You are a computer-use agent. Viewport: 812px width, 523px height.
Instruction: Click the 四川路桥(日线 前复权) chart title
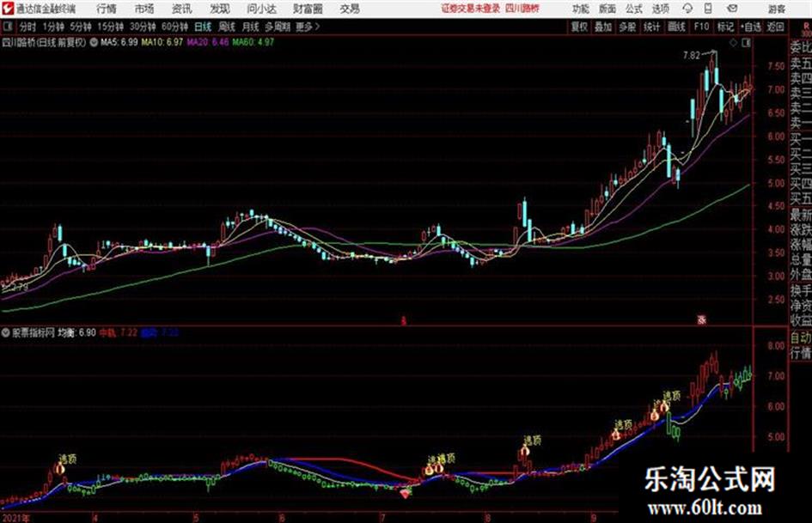pos(44,42)
